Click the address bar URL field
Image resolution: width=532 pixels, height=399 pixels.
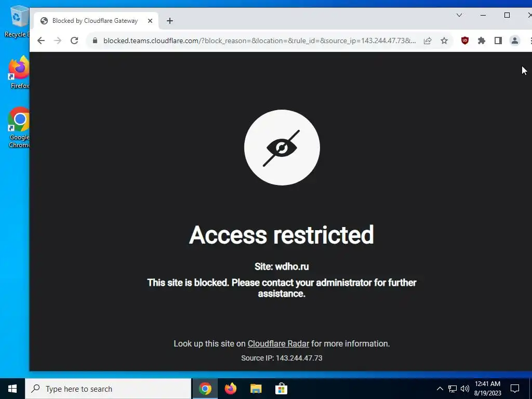tap(259, 41)
